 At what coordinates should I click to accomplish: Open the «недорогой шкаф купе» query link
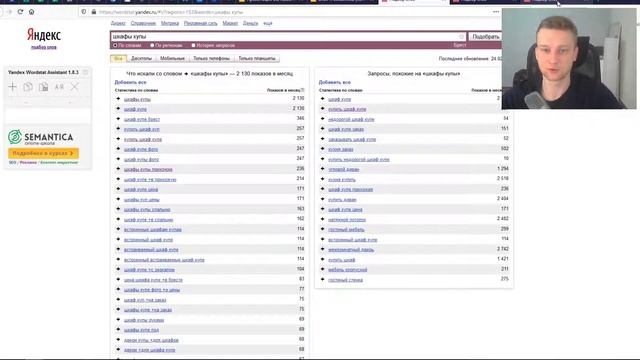(351, 119)
